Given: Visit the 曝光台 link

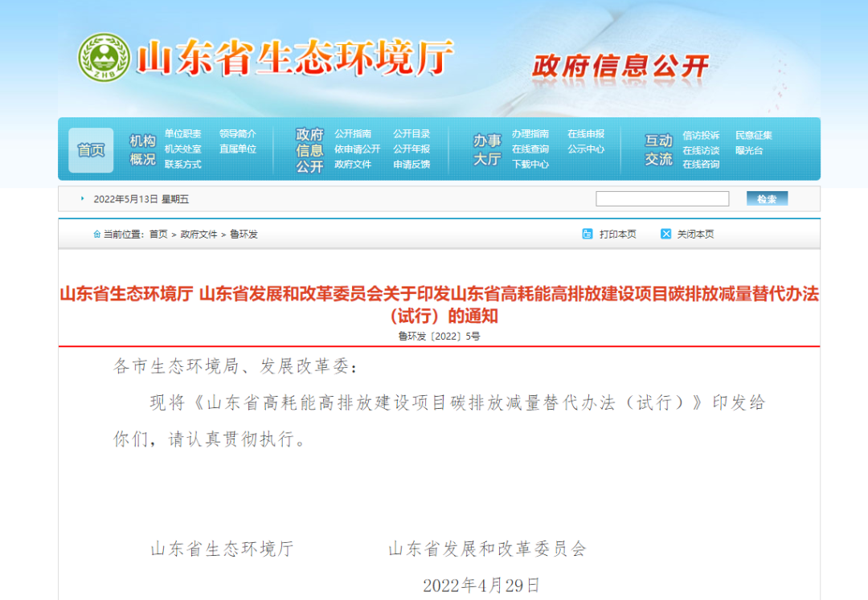Looking at the screenshot, I should 748,150.
